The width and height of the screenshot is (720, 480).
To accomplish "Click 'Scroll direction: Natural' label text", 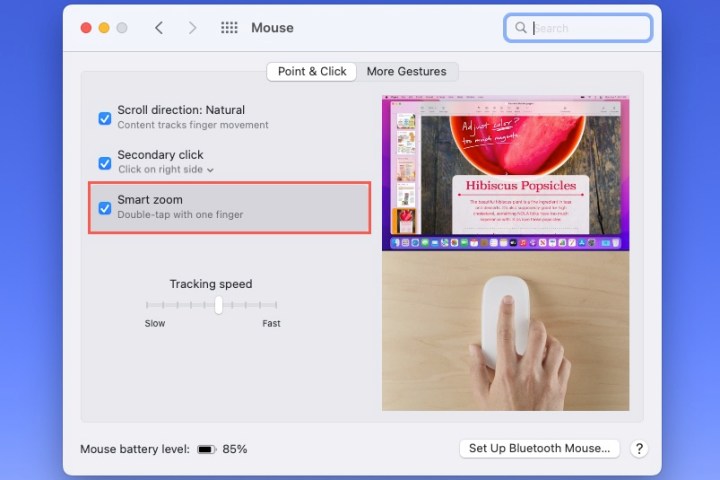I will click(x=181, y=110).
